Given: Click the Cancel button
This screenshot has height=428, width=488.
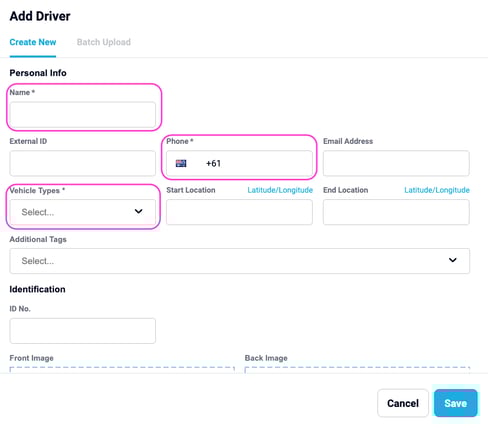Looking at the screenshot, I should [403, 403].
